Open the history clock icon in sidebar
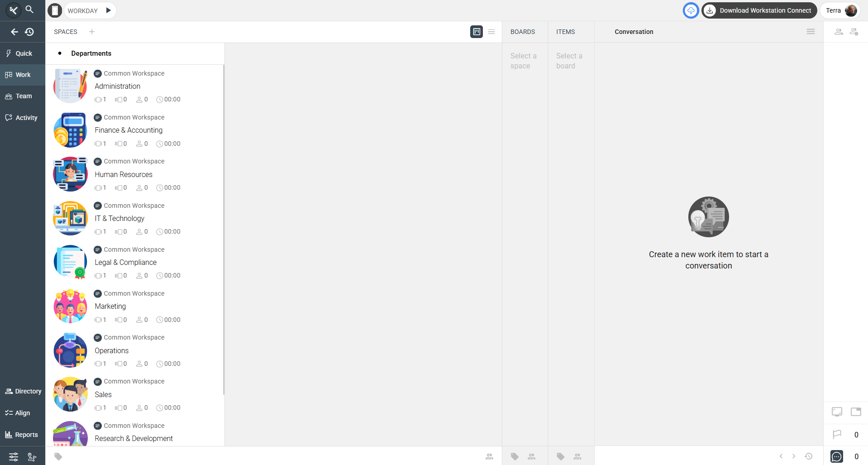868x465 pixels. coord(29,32)
